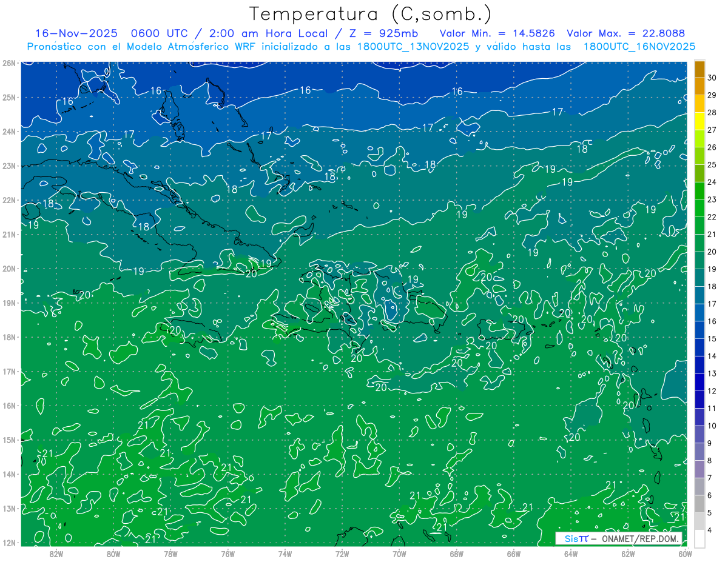This screenshot has width=728, height=562.
Task: Click the '82W' longitude axis label
Action: click(56, 554)
